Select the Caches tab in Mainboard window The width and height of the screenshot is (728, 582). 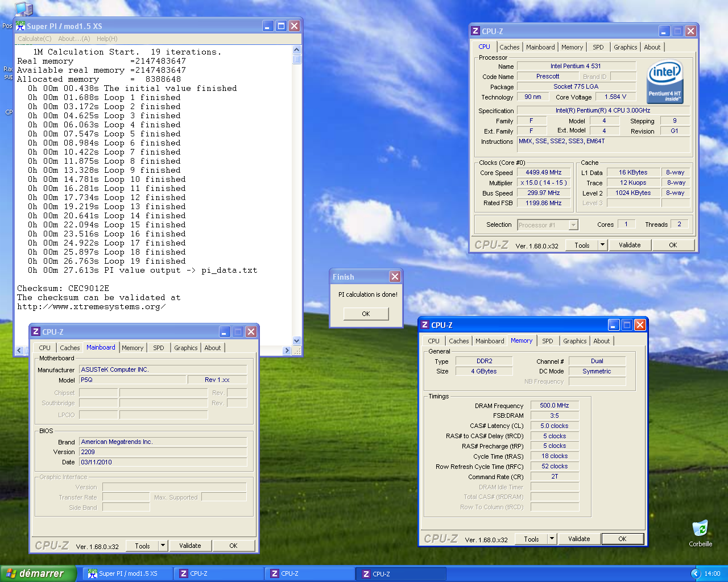click(x=70, y=348)
